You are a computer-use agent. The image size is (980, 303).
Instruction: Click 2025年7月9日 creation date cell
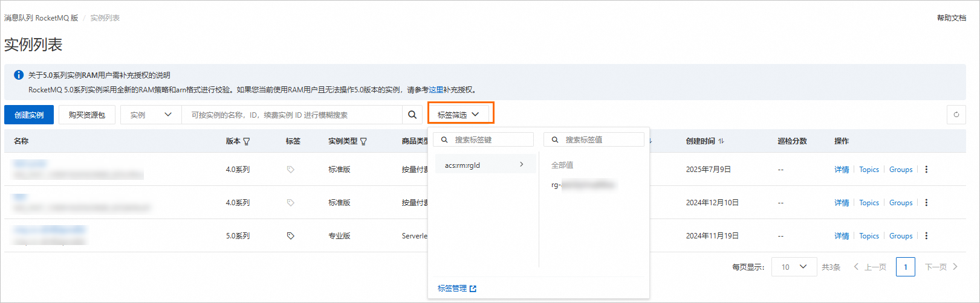tap(709, 170)
